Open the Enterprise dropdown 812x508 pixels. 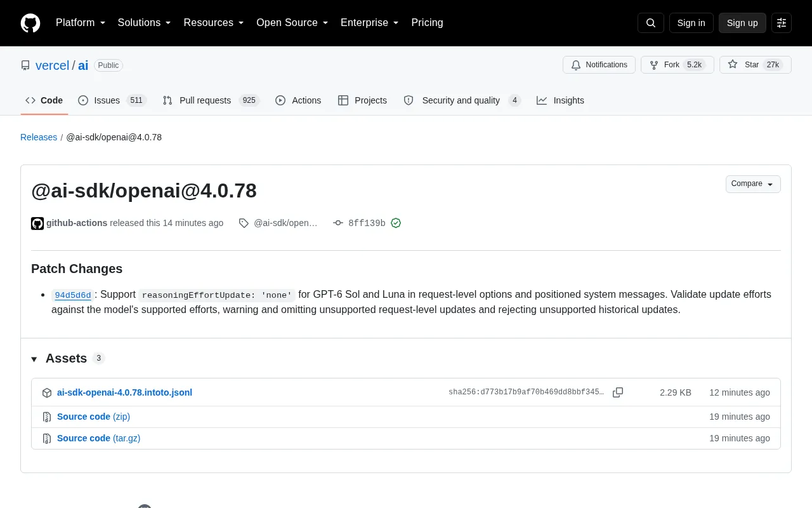click(x=370, y=23)
